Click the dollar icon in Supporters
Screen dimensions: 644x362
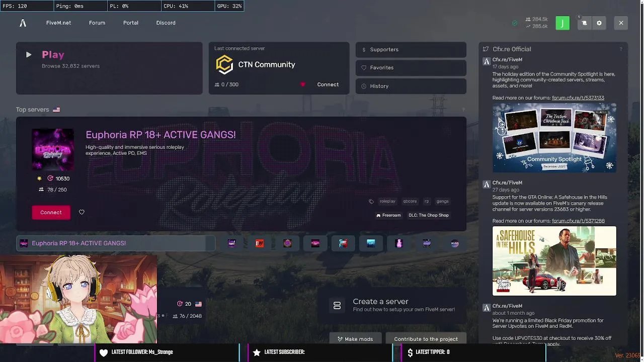[x=364, y=50]
